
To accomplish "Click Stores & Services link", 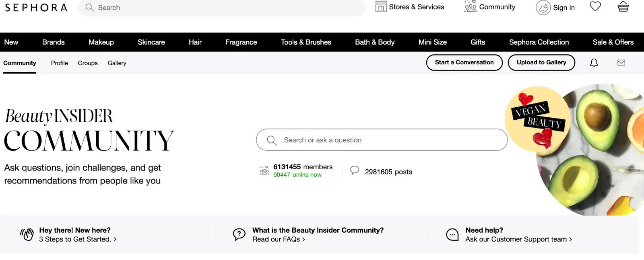I will [x=417, y=7].
